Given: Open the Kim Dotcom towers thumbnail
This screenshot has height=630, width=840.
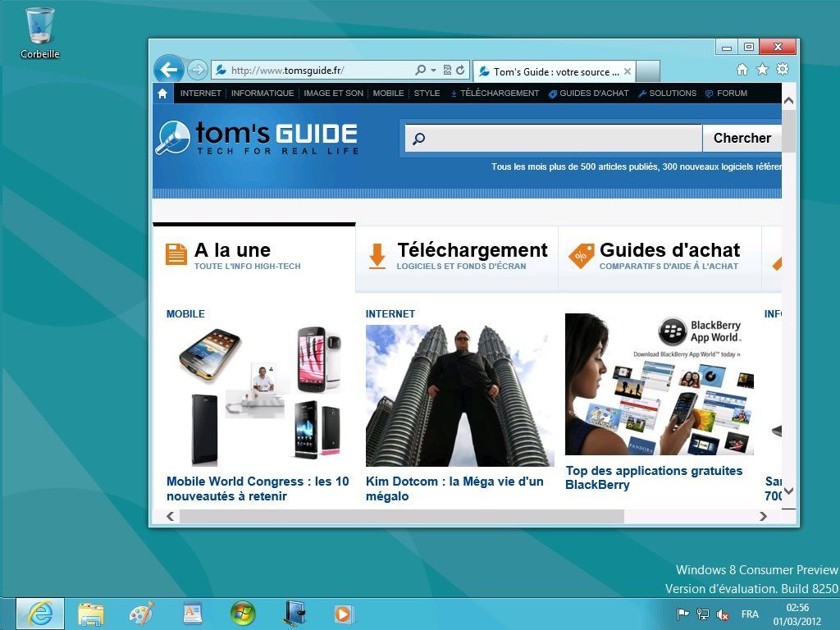Looking at the screenshot, I should click(459, 395).
